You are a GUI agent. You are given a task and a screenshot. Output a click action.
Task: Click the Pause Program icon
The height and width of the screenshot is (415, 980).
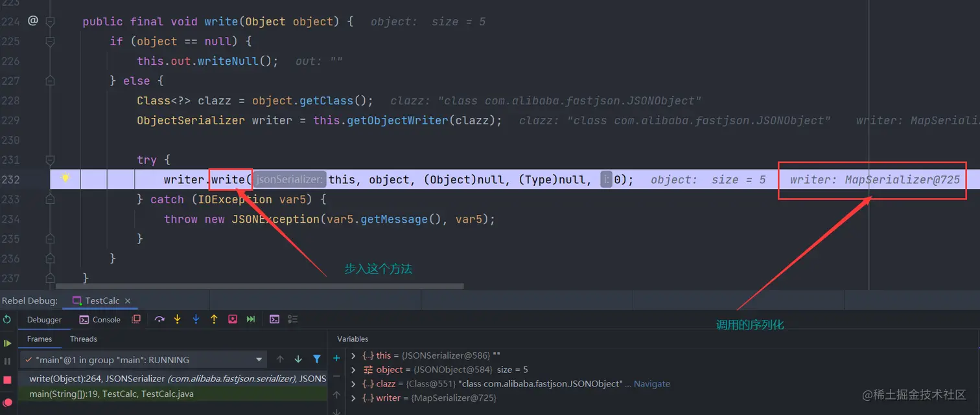coord(7,361)
